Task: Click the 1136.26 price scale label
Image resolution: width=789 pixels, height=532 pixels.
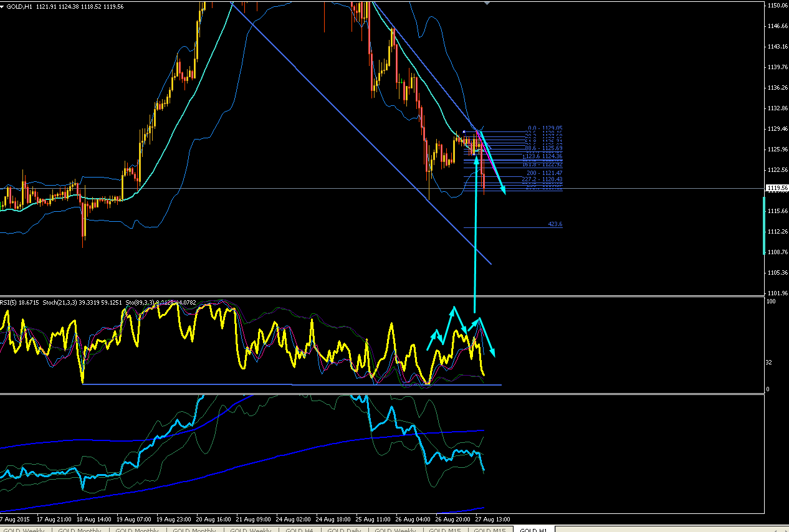Action: pos(779,87)
